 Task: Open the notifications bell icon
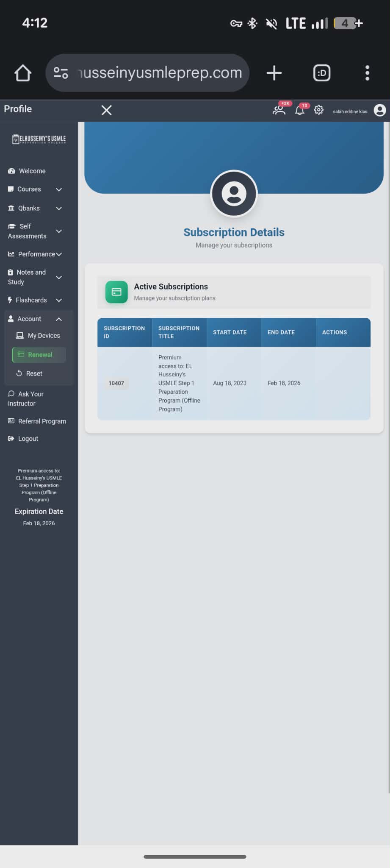click(x=300, y=111)
